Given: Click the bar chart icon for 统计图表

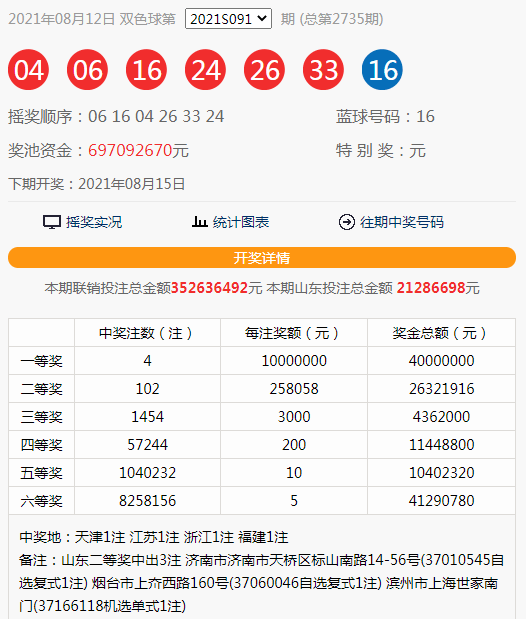Looking at the screenshot, I should [199, 222].
